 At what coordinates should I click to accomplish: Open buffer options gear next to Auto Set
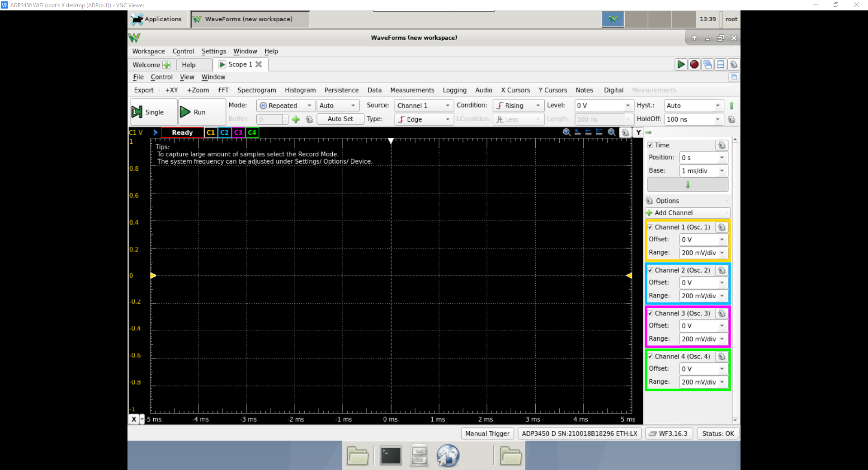click(309, 119)
